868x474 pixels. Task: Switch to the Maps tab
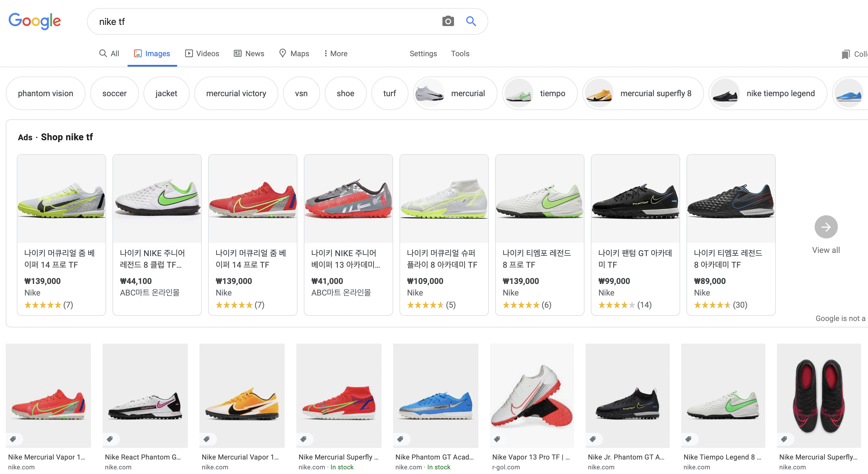tap(294, 54)
